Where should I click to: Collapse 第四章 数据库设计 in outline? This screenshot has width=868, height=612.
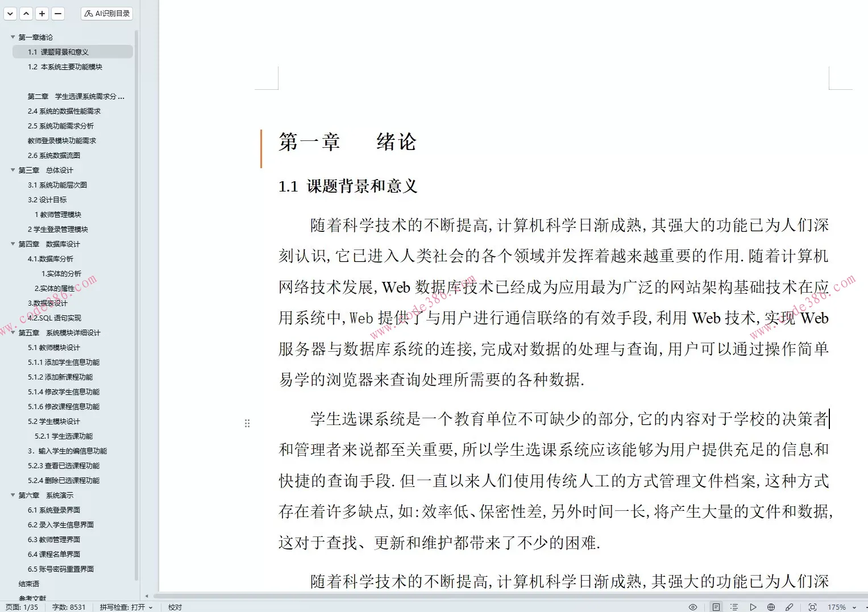point(11,244)
